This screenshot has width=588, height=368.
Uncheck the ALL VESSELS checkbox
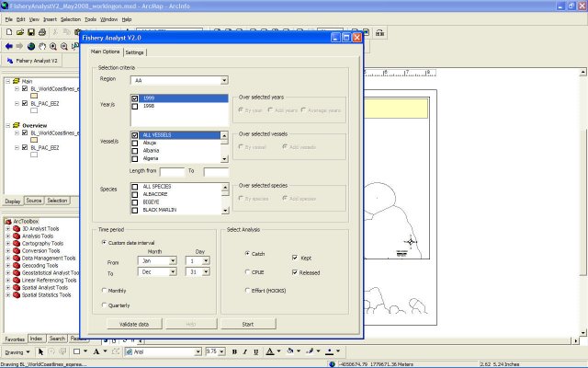pos(135,135)
